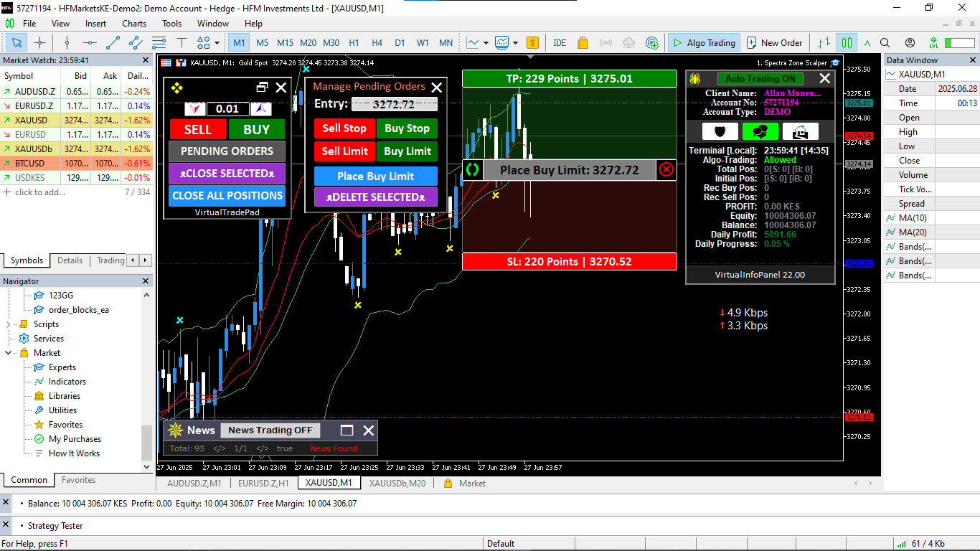Select the equidistant channel tool

coord(136,42)
